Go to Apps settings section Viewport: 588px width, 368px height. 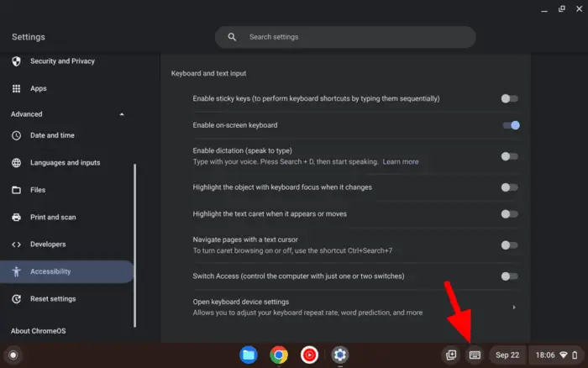(39, 88)
